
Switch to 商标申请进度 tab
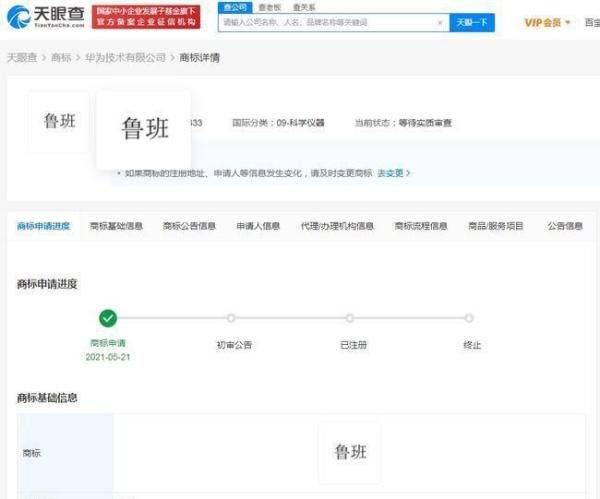tap(43, 226)
